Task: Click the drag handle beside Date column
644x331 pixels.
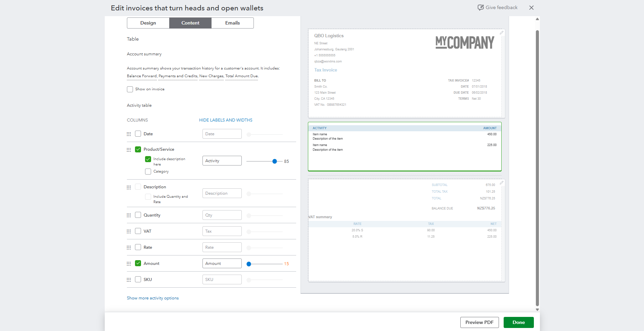Action: click(129, 134)
